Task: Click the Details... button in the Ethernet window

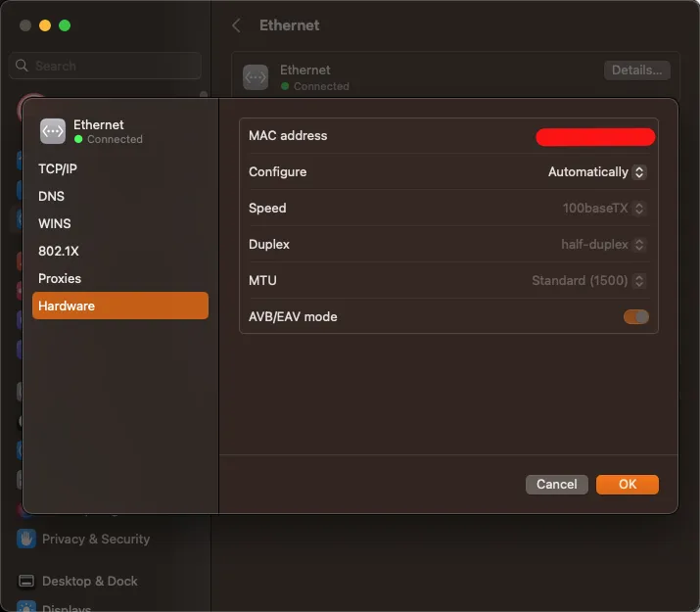Action: 637,71
